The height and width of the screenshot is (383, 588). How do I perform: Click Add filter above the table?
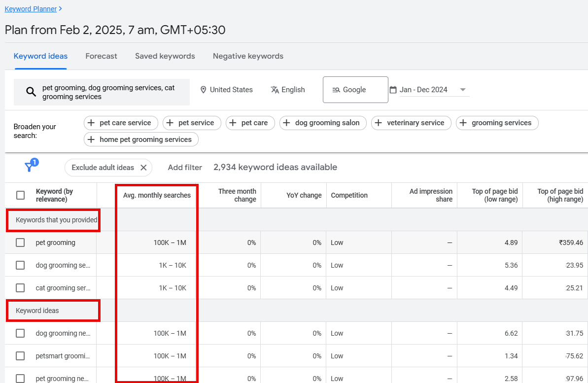tap(185, 167)
